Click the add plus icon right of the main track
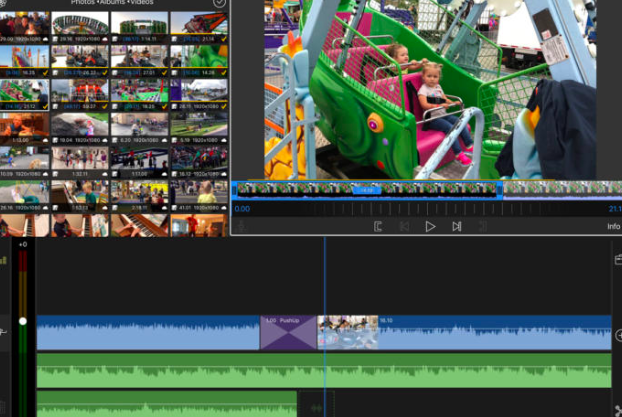This screenshot has height=417, width=622. point(618,335)
